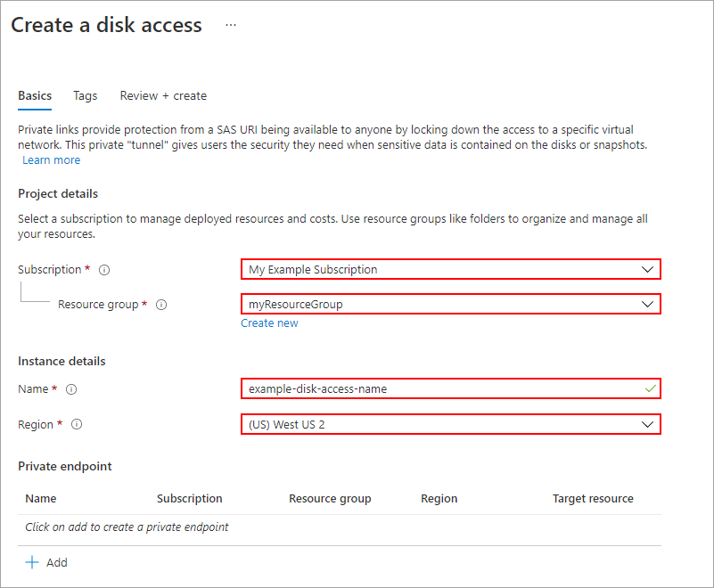The height and width of the screenshot is (588, 714).
Task: Follow the Learn more link
Action: coord(52,160)
